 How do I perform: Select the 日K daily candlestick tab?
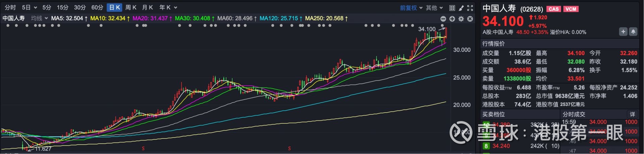pos(115,7)
